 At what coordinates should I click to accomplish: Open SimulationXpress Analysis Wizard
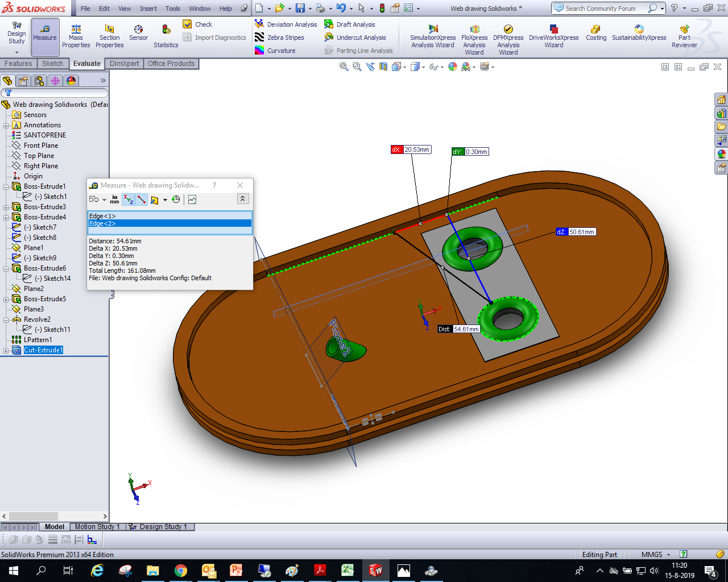click(x=433, y=36)
